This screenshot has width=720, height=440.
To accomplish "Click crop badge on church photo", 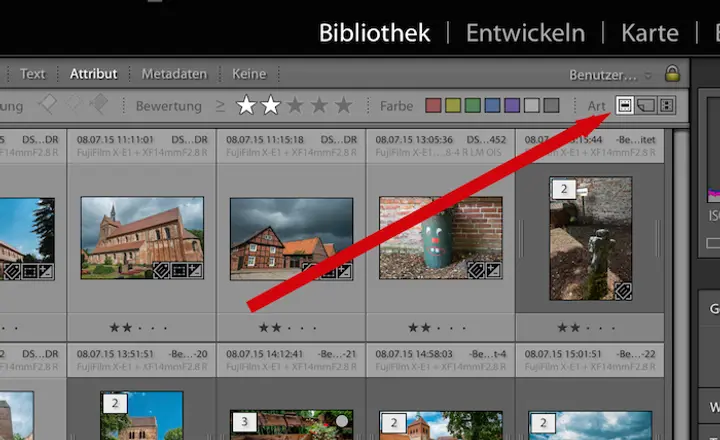I will (179, 271).
